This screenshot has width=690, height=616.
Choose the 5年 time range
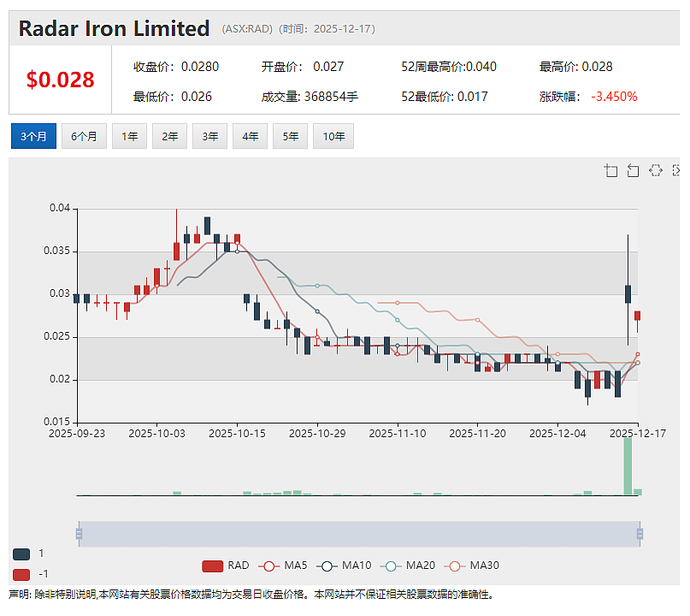click(x=290, y=137)
